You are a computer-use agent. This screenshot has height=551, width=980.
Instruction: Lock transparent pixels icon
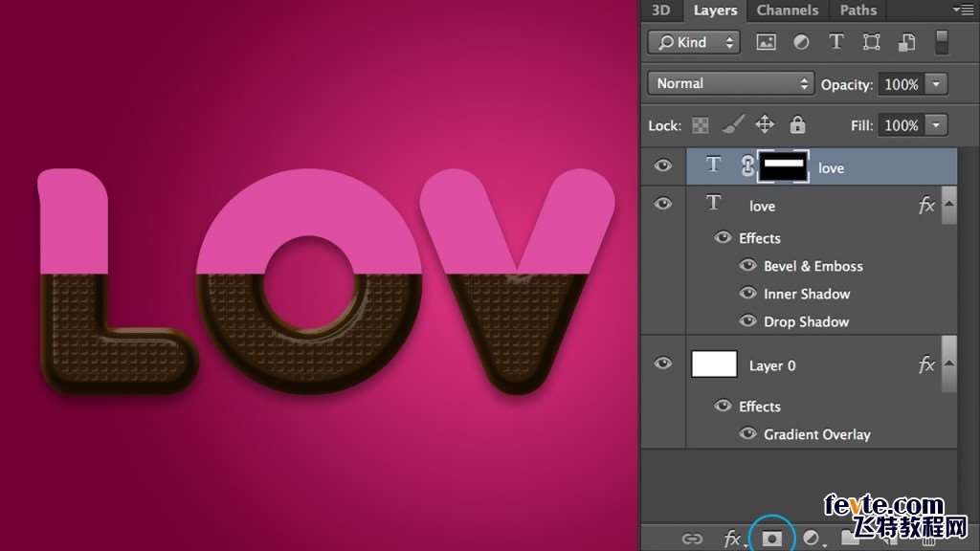pyautogui.click(x=700, y=125)
